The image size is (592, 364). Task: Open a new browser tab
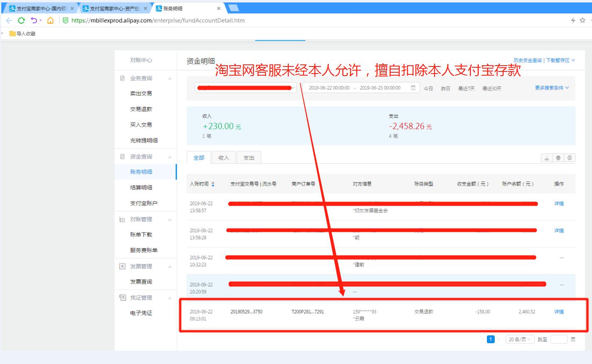point(234,8)
